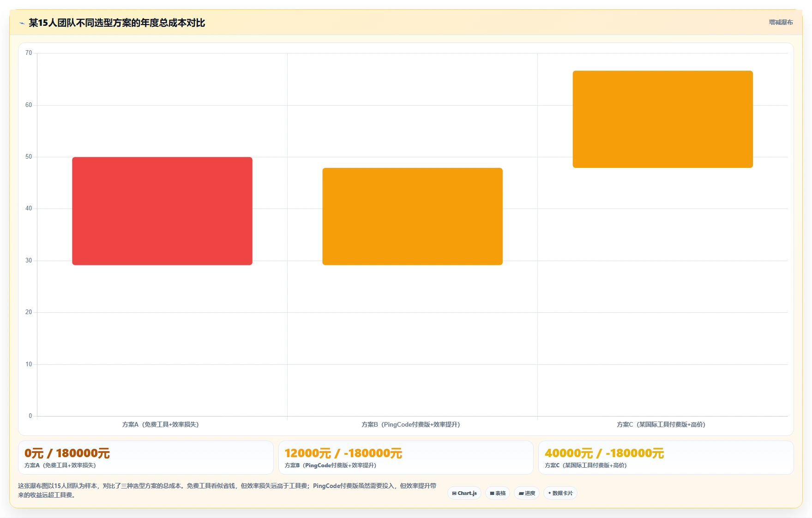Click the x-axis label 方案B（PingCode付费版+效率提升）
The width and height of the screenshot is (812, 518).
[x=411, y=424]
